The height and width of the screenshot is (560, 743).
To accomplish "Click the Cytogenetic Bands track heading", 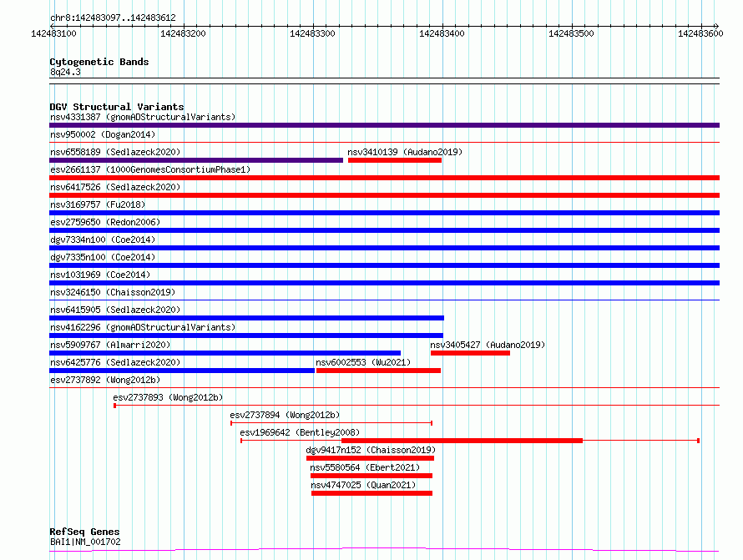I will click(99, 62).
